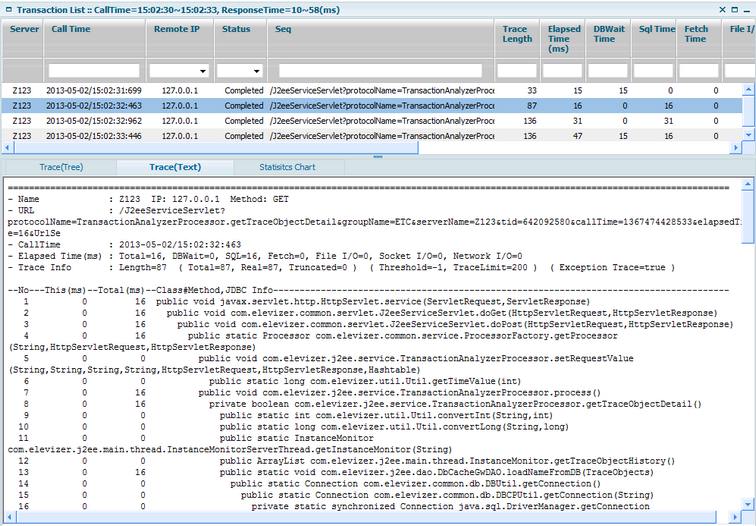Open the Statisitcs Chart tab
756x526 pixels.
(287, 167)
